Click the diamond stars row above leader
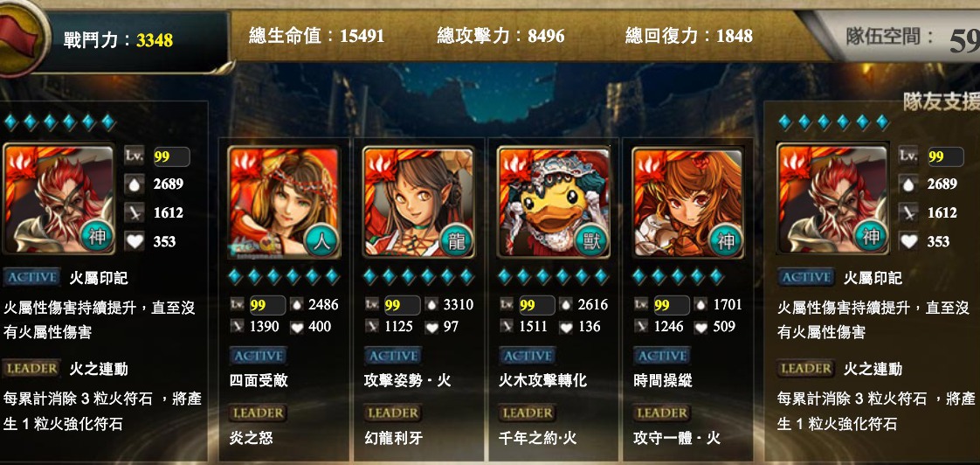 click(x=60, y=122)
